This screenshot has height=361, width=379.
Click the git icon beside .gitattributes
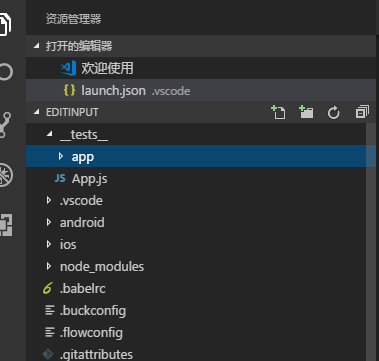pos(48,354)
